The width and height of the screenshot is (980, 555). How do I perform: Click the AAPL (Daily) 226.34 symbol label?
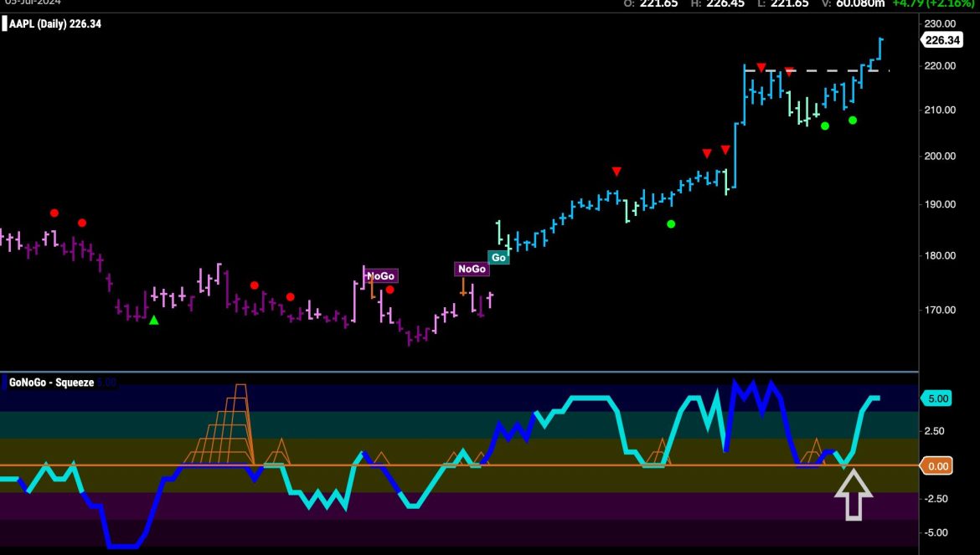55,24
